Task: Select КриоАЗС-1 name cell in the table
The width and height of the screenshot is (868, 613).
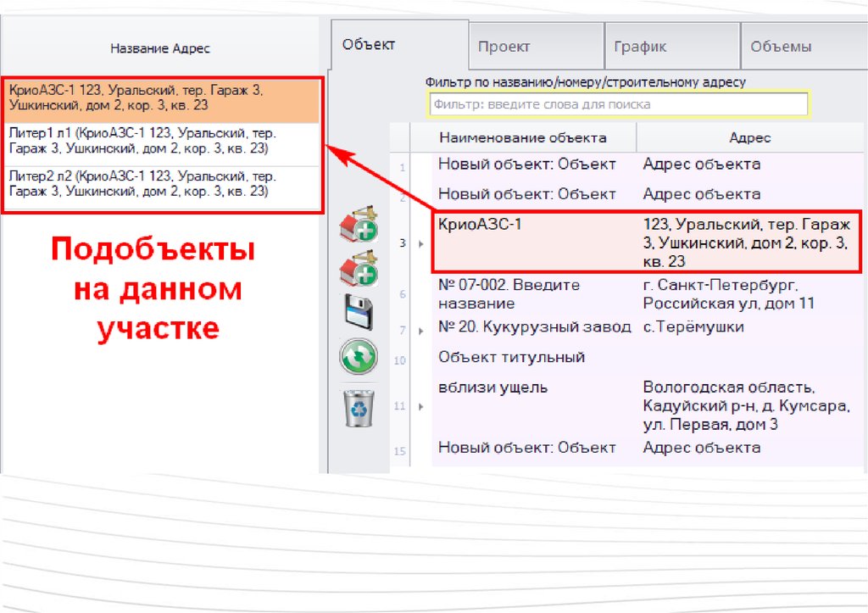Action: point(534,242)
